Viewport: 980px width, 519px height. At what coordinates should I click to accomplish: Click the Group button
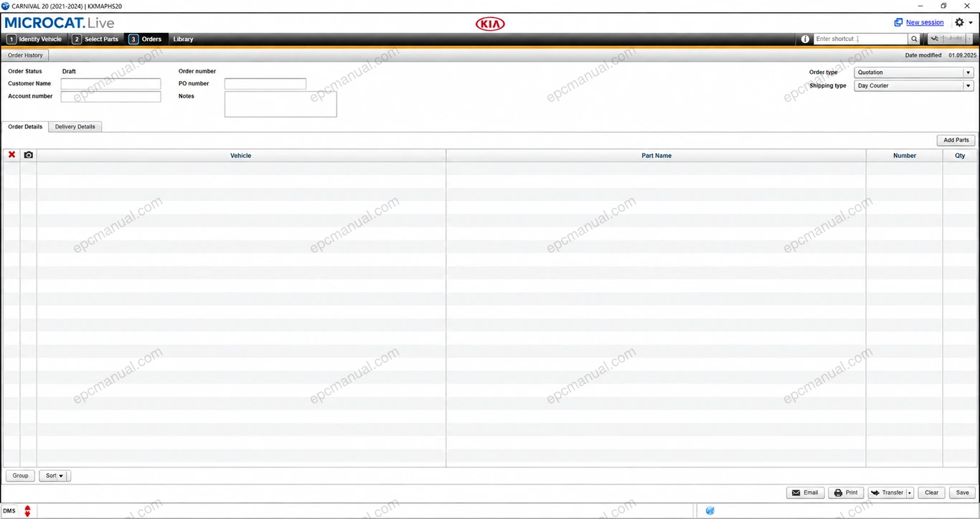click(x=20, y=476)
